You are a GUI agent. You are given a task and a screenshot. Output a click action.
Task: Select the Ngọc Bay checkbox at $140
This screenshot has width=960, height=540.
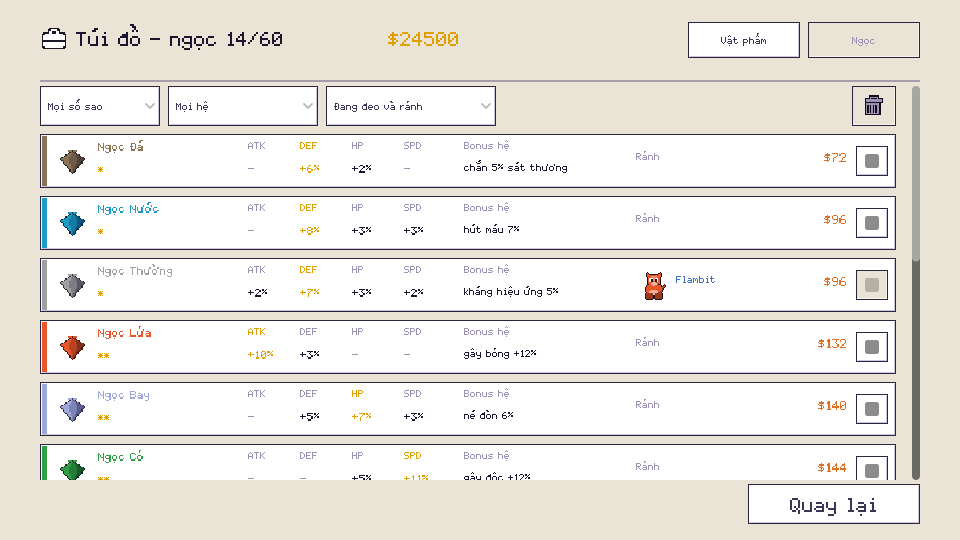point(872,409)
